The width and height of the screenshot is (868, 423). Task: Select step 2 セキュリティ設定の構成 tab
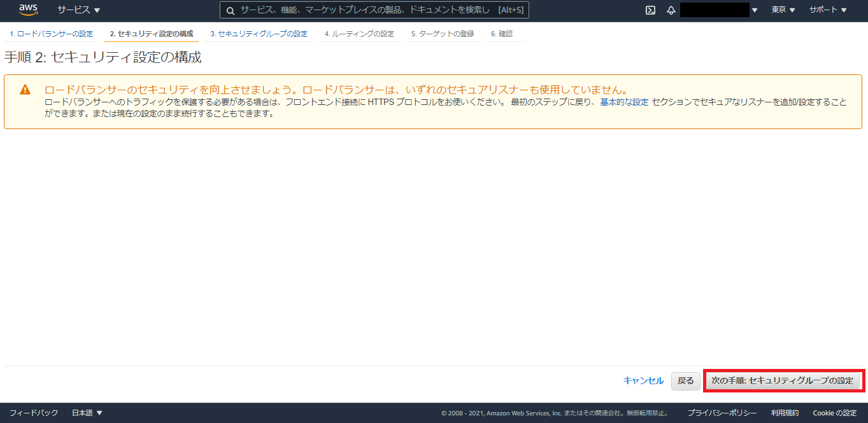point(152,34)
